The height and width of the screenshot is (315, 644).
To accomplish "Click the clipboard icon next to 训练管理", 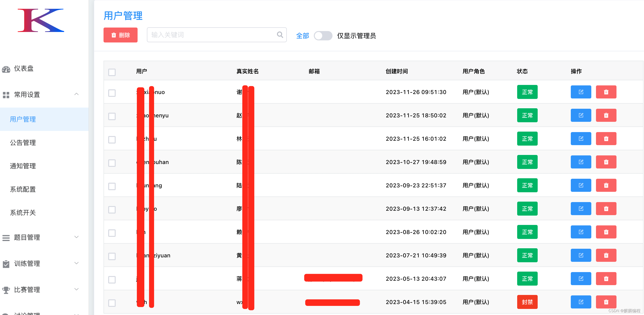I will [6, 263].
